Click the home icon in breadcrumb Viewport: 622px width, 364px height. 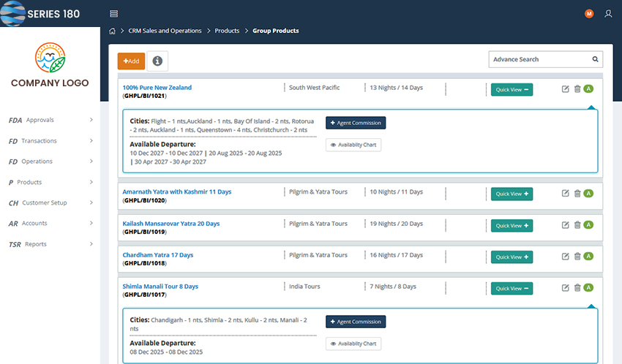[x=112, y=31]
